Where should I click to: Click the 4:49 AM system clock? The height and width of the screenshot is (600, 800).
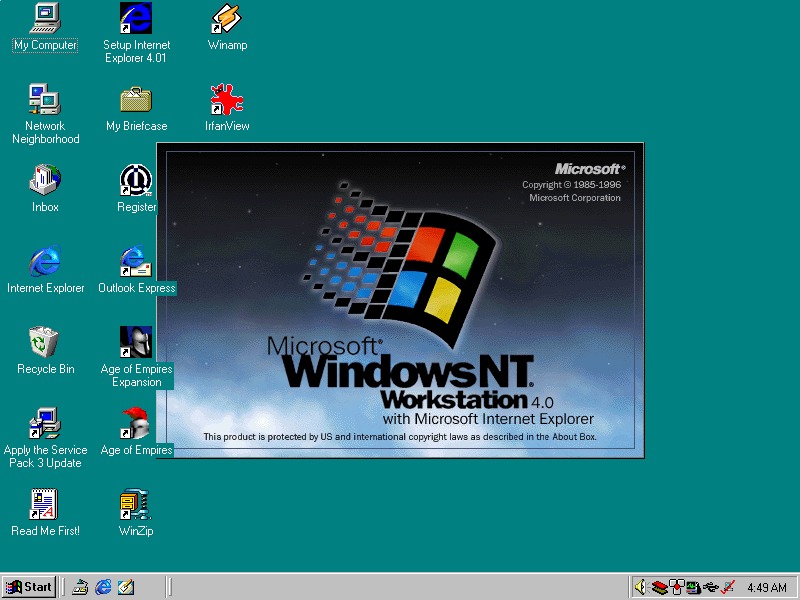[767, 588]
